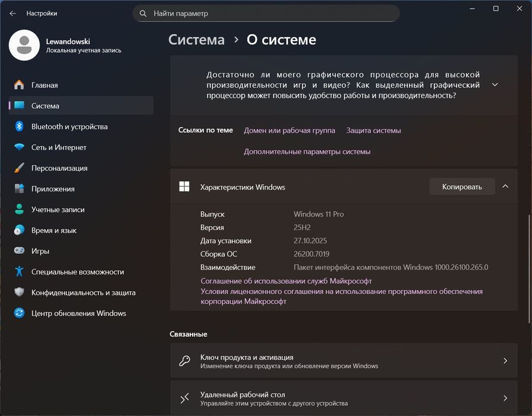Click the Копировать button
532x416 pixels.
coord(462,187)
